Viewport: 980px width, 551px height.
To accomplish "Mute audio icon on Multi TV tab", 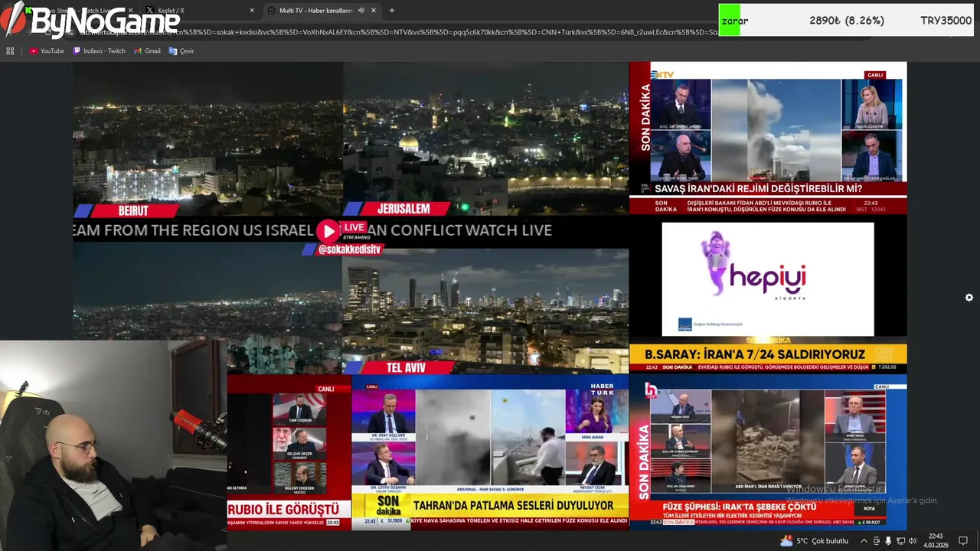I will (361, 11).
